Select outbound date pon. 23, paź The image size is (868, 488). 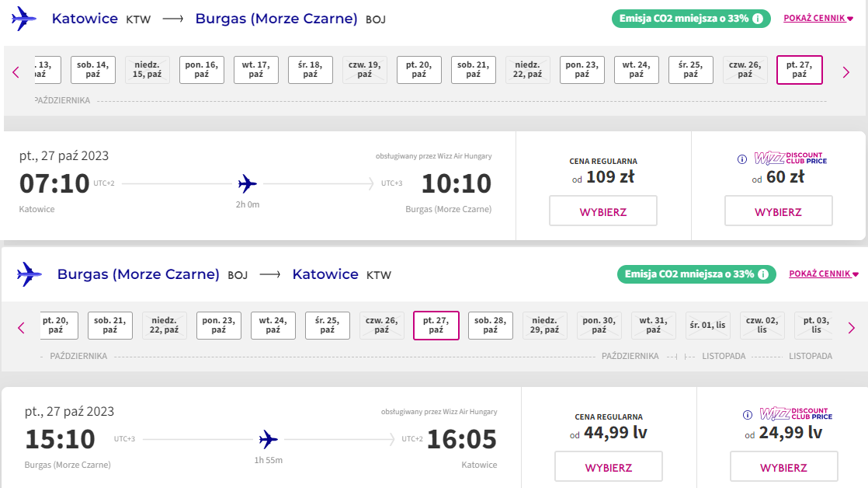tap(582, 70)
